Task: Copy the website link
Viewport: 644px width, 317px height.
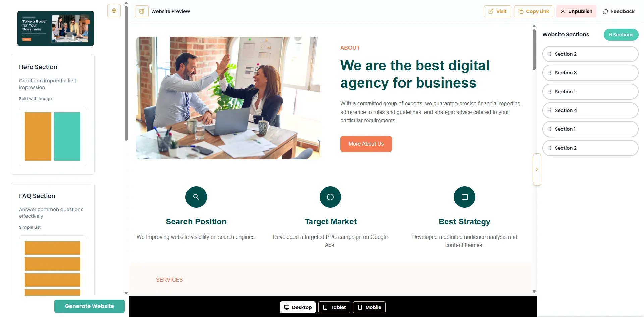Action: (x=534, y=11)
